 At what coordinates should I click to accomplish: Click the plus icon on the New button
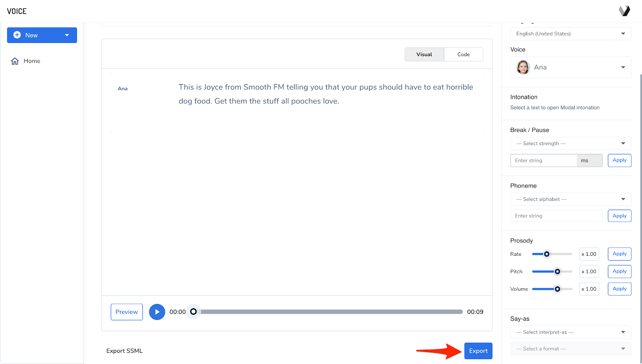(17, 35)
